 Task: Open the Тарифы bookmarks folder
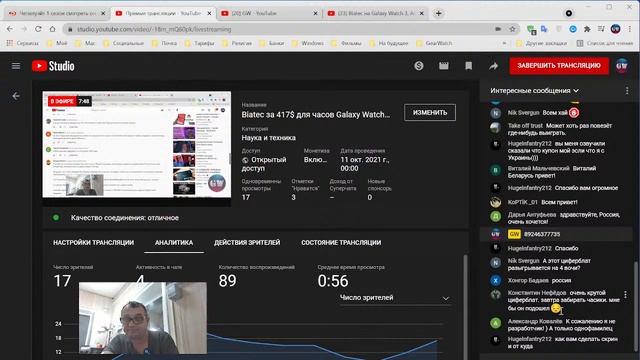(x=200, y=43)
